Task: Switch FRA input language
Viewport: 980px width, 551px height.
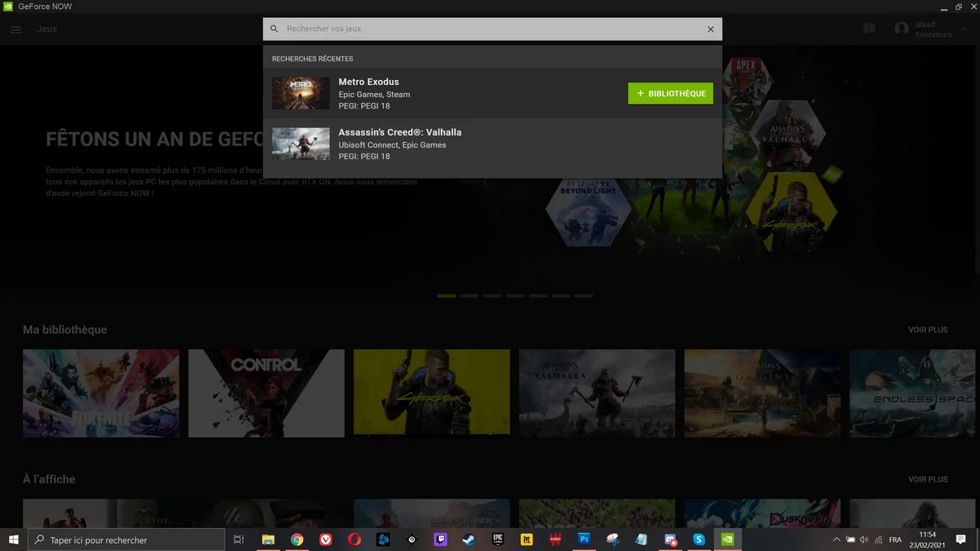Action: click(x=895, y=540)
